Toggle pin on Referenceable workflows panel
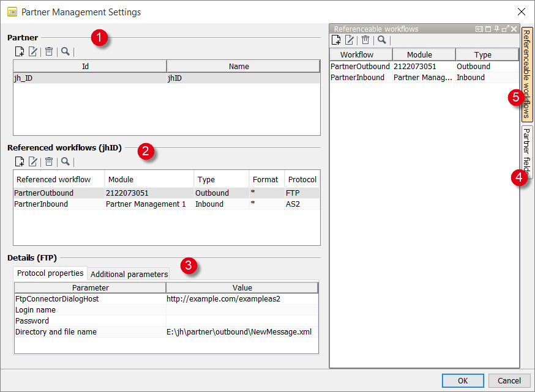The height and width of the screenshot is (392, 535). 496,28
